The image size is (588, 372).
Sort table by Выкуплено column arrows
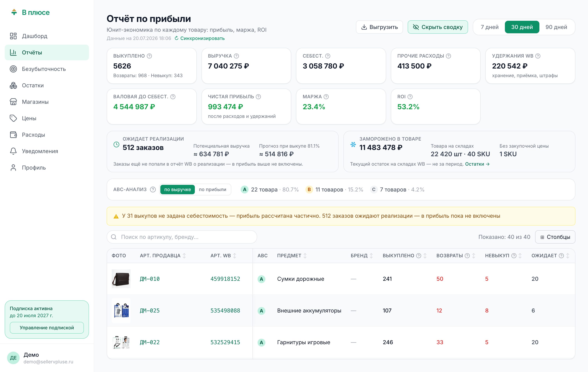pyautogui.click(x=425, y=256)
